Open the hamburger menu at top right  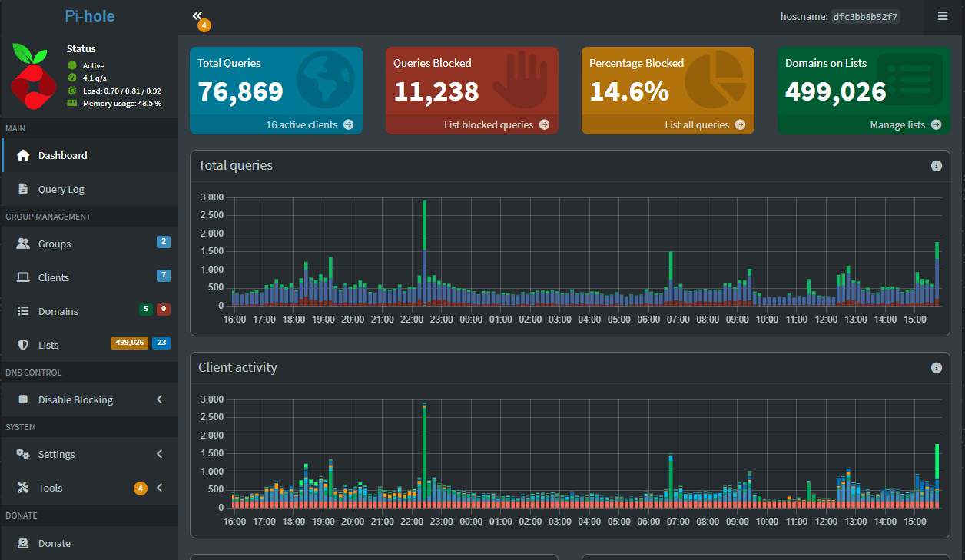[943, 16]
